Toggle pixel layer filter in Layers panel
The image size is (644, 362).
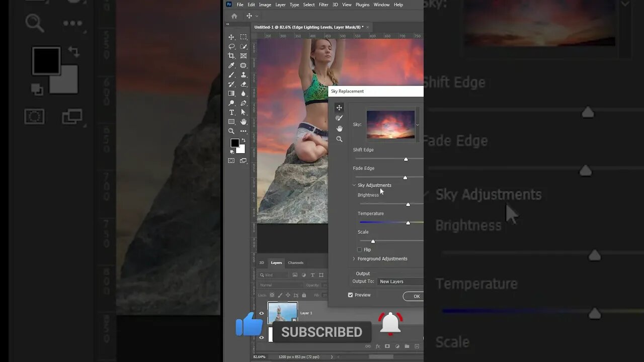[x=295, y=275]
